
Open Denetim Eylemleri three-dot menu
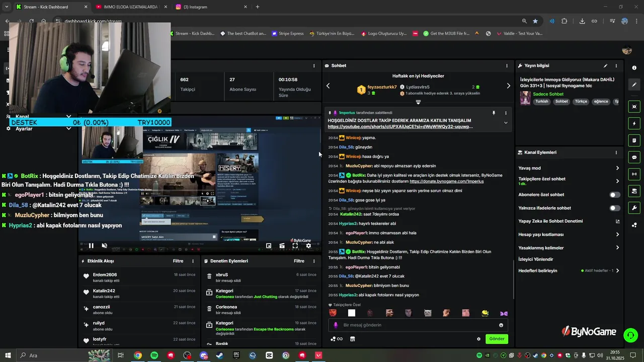pyautogui.click(x=314, y=261)
